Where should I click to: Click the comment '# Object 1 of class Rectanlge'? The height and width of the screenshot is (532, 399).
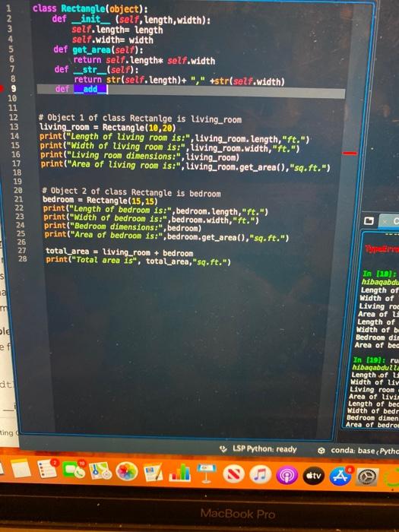point(140,119)
